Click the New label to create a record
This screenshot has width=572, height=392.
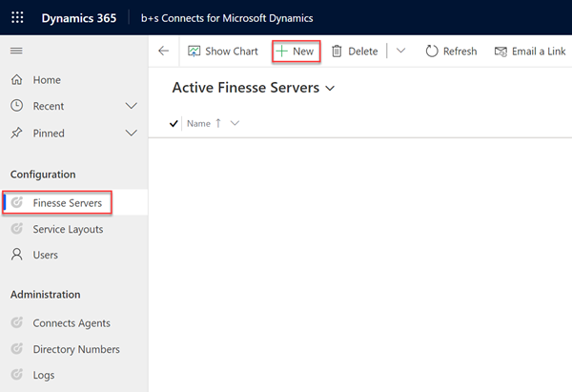[303, 52]
